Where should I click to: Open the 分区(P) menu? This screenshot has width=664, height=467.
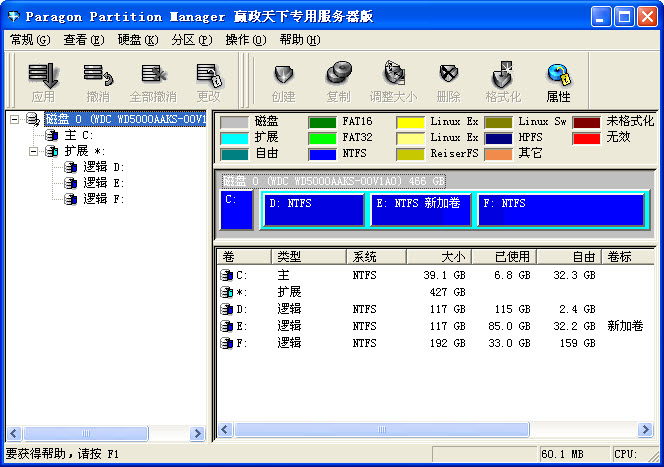191,40
